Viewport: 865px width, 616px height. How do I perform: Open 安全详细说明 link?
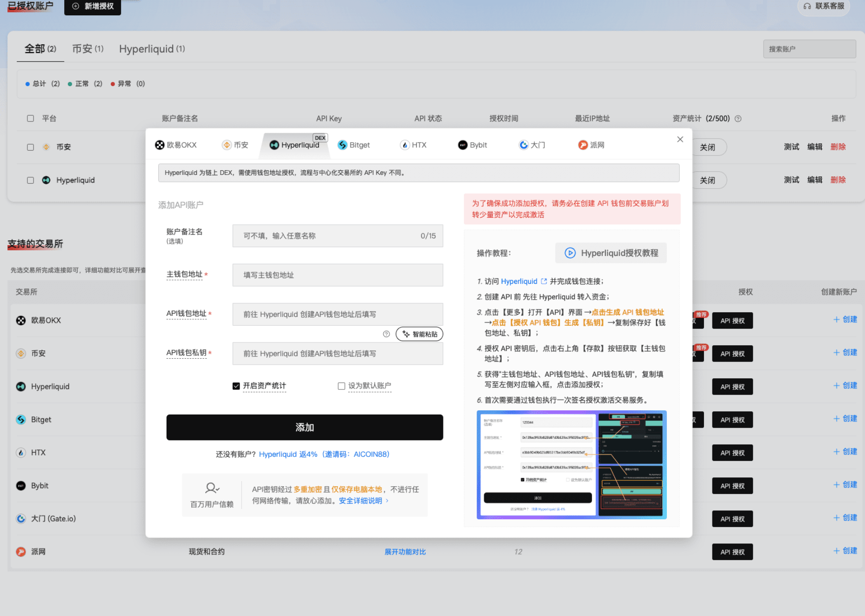pyautogui.click(x=363, y=501)
